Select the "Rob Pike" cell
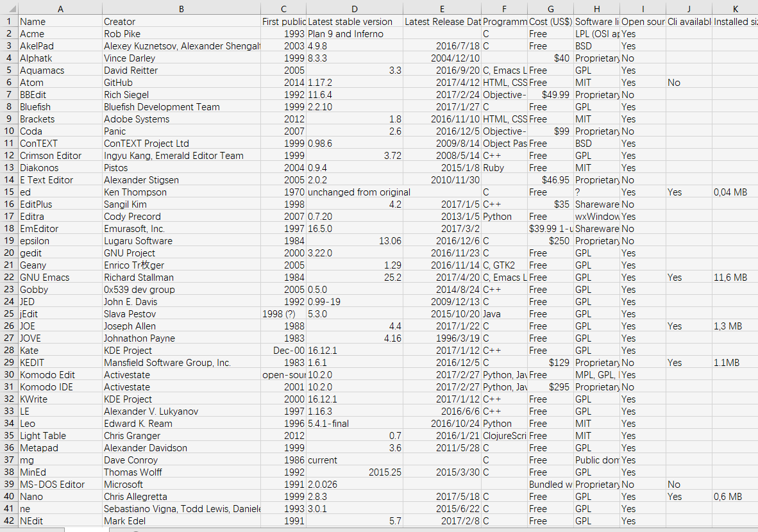The height and width of the screenshot is (532, 758). point(181,34)
